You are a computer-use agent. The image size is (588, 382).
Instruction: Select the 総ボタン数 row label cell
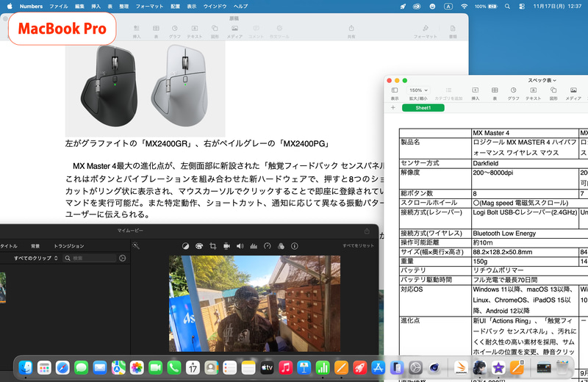click(435, 193)
